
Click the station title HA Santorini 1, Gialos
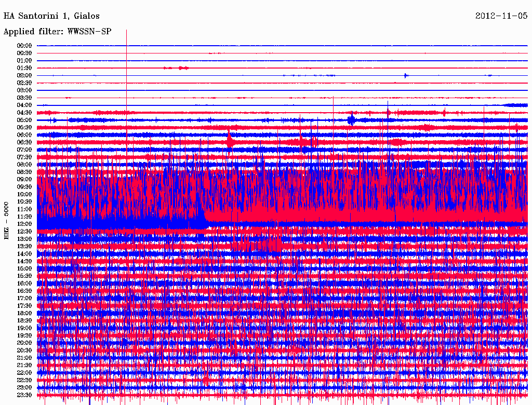[x=51, y=16]
